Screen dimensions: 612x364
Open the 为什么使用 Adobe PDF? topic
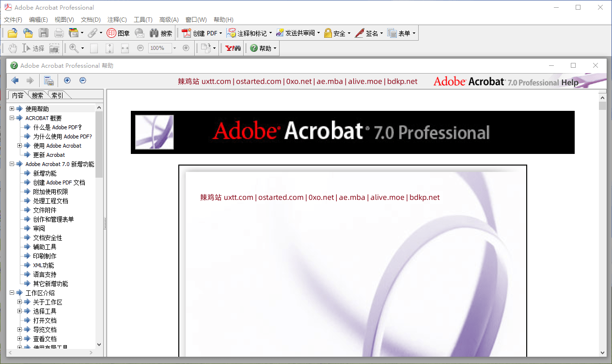63,136
